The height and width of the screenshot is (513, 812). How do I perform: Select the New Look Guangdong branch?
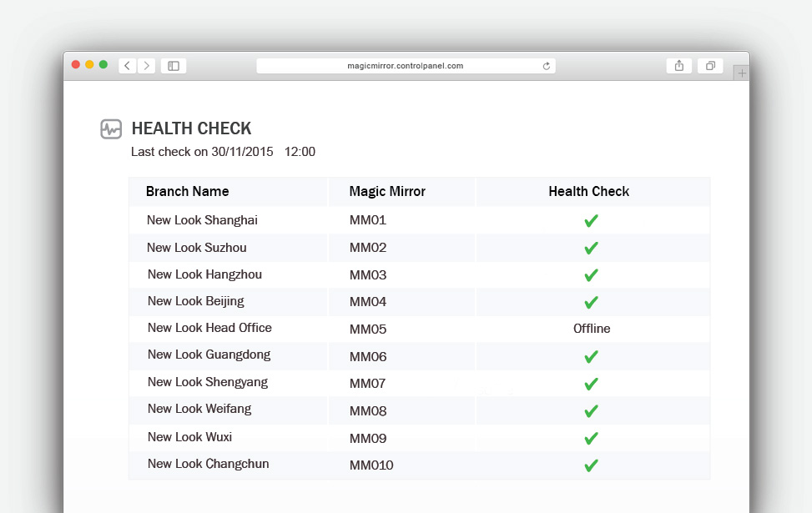point(209,355)
